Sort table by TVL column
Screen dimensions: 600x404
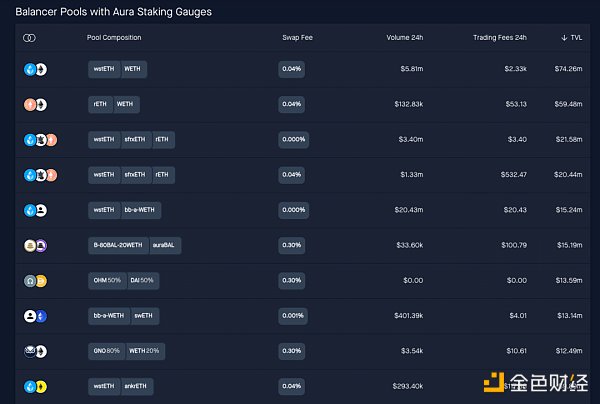(571, 38)
